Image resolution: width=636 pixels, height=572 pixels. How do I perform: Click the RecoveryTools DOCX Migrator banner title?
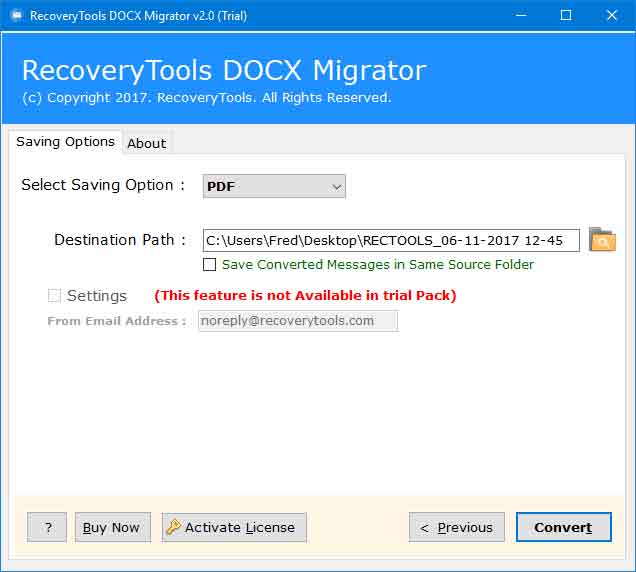point(224,71)
